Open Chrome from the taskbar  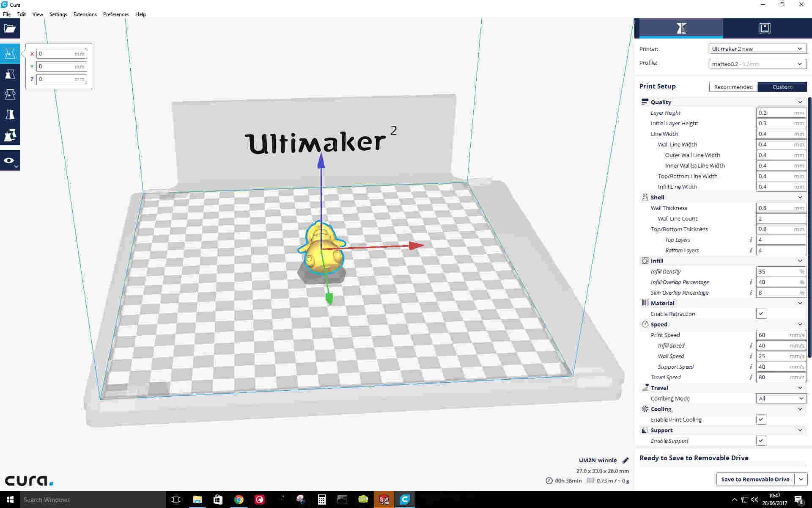pos(239,500)
